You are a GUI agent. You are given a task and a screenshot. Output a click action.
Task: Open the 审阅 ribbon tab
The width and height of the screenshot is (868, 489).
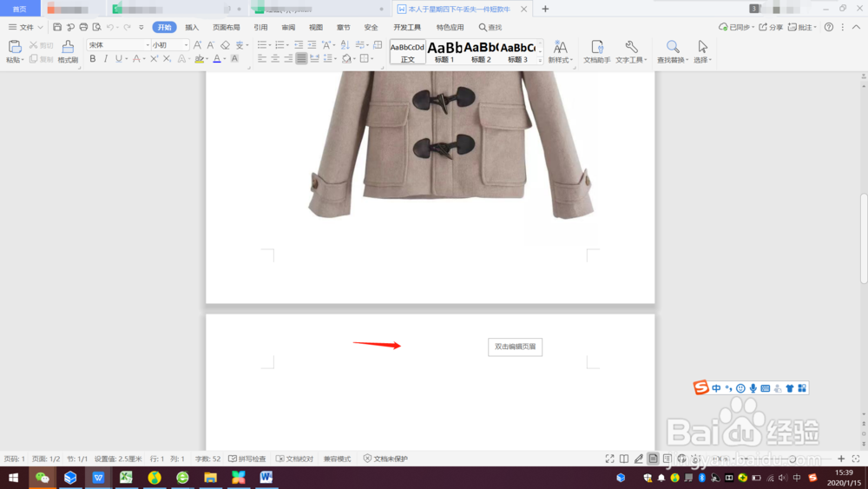(x=288, y=27)
